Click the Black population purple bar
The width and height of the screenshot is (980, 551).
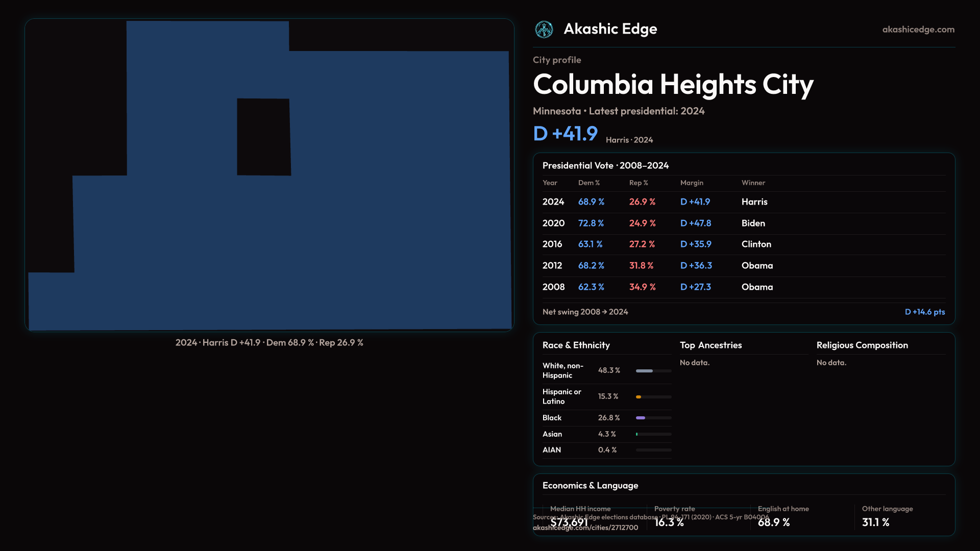coord(641,418)
